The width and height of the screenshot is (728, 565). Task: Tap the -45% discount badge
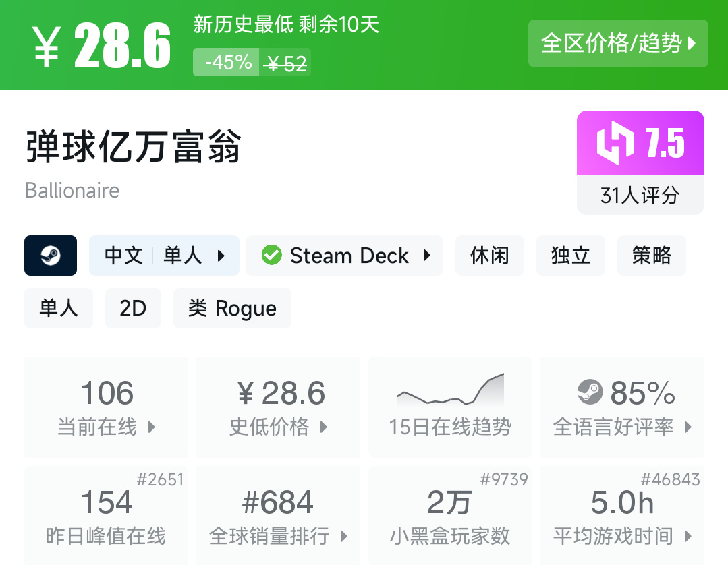point(226,62)
